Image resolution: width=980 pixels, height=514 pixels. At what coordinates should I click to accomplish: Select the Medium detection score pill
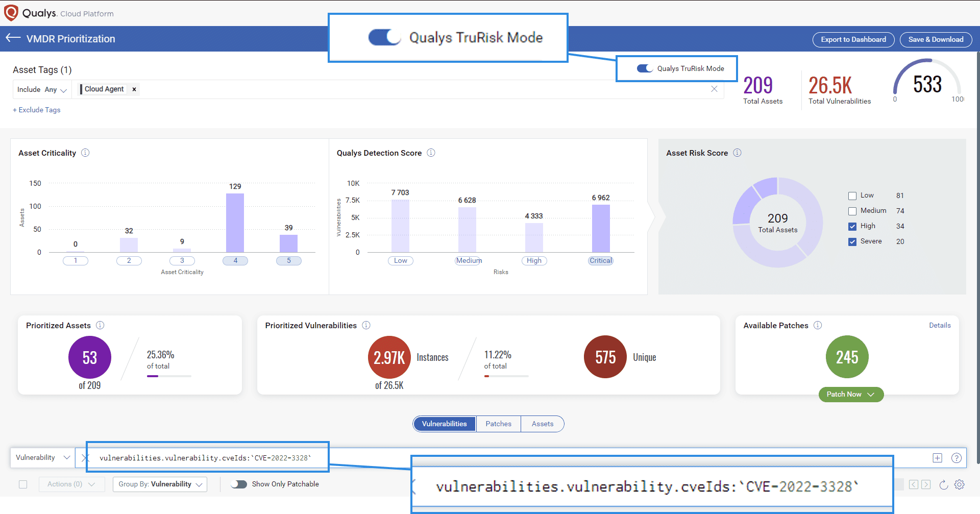pyautogui.click(x=469, y=260)
